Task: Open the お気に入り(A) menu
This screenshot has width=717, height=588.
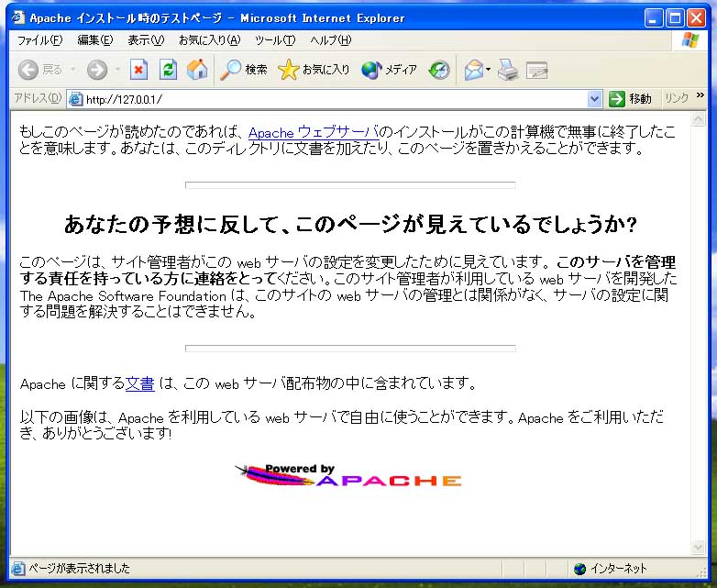Action: (x=209, y=40)
